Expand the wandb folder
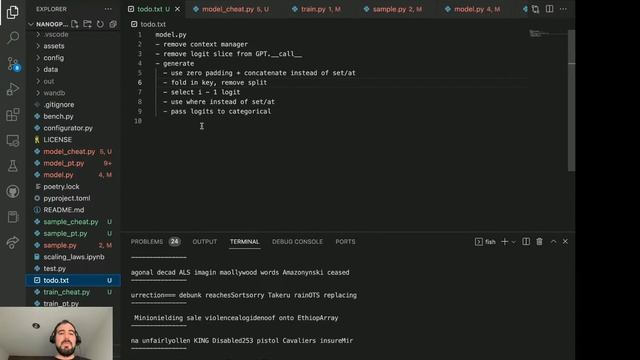This screenshot has height=360, width=640. tap(73, 93)
